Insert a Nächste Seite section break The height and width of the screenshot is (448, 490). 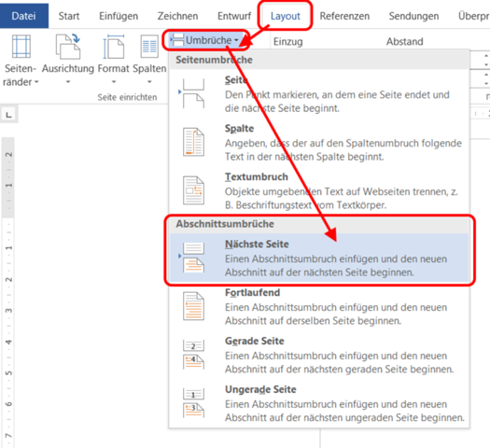[x=319, y=258]
